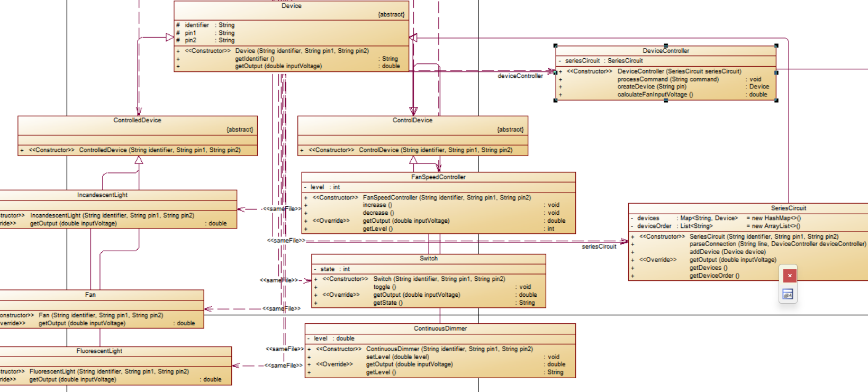
Task: Select the ContinuousDimmer class title
Action: (440, 329)
